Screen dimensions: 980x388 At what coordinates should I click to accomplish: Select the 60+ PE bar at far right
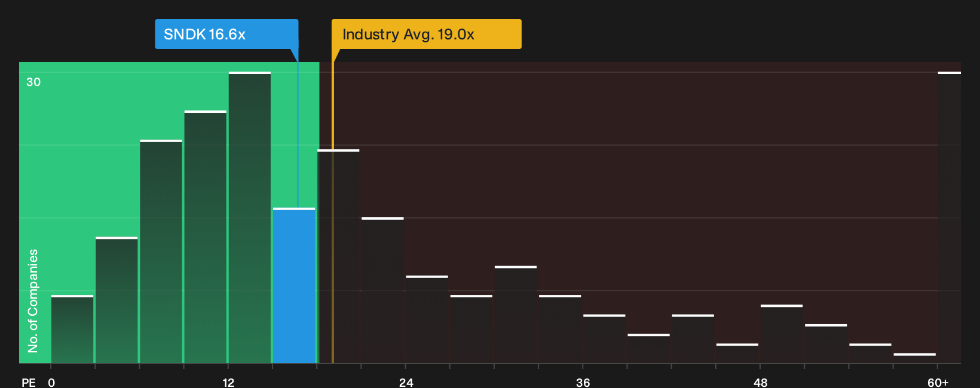pos(949,217)
